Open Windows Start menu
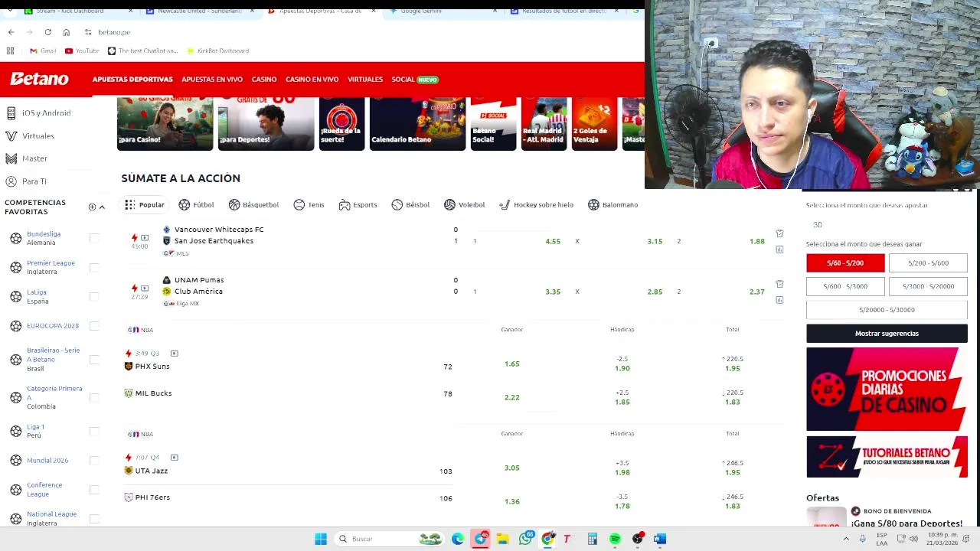980x551 pixels. point(321,539)
